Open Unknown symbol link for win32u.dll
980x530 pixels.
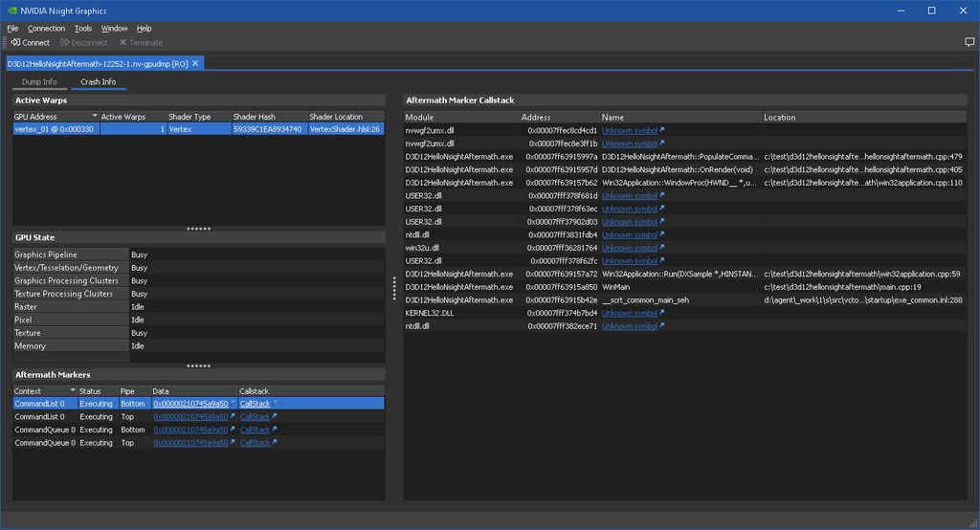click(630, 248)
